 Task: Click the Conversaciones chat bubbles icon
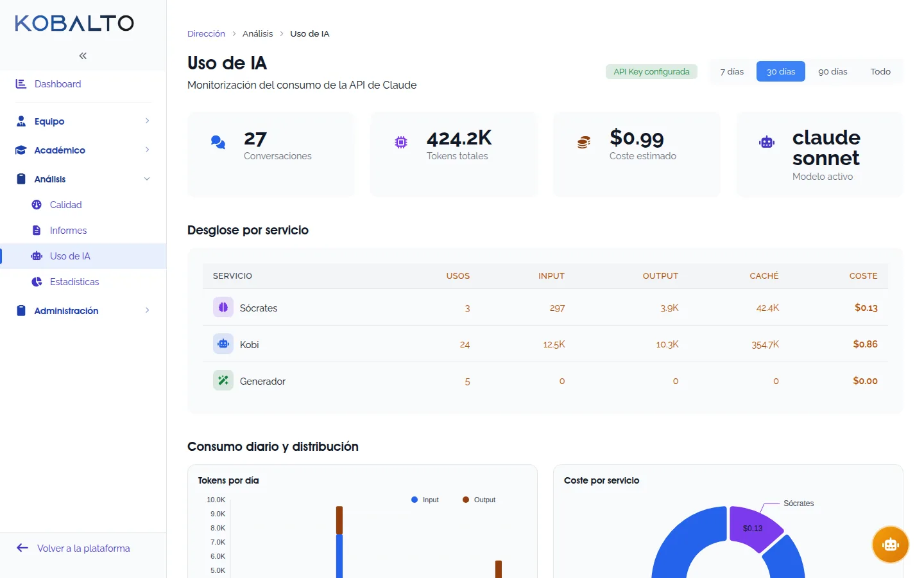(x=218, y=142)
